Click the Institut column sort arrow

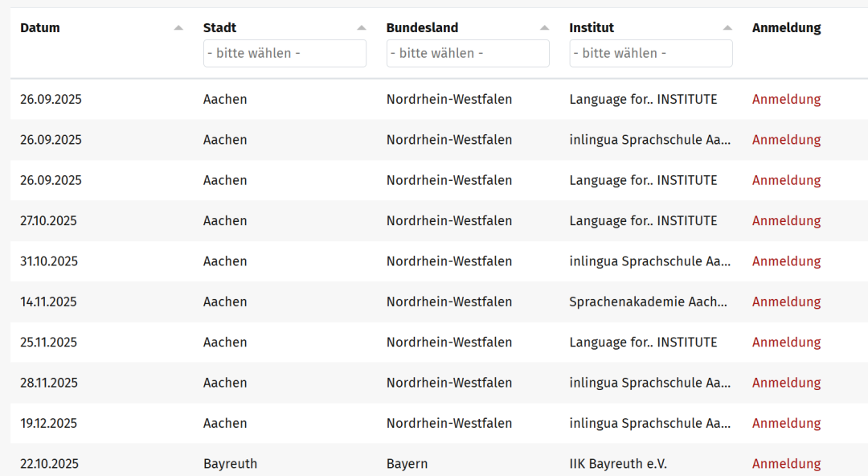click(x=727, y=28)
